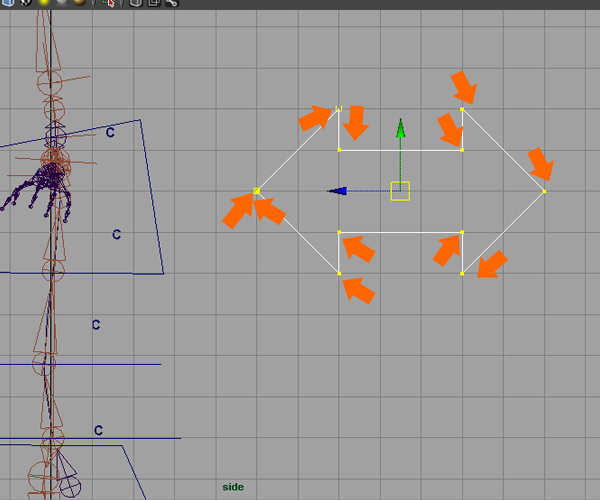Grab the green Y-axis move manipulator arrow

401,128
